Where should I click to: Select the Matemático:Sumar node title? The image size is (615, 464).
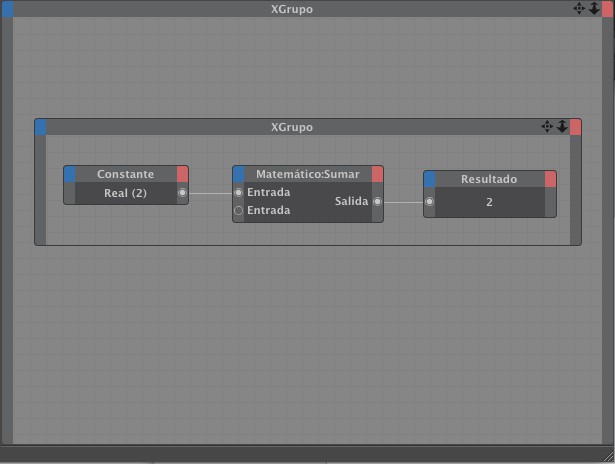coord(308,174)
